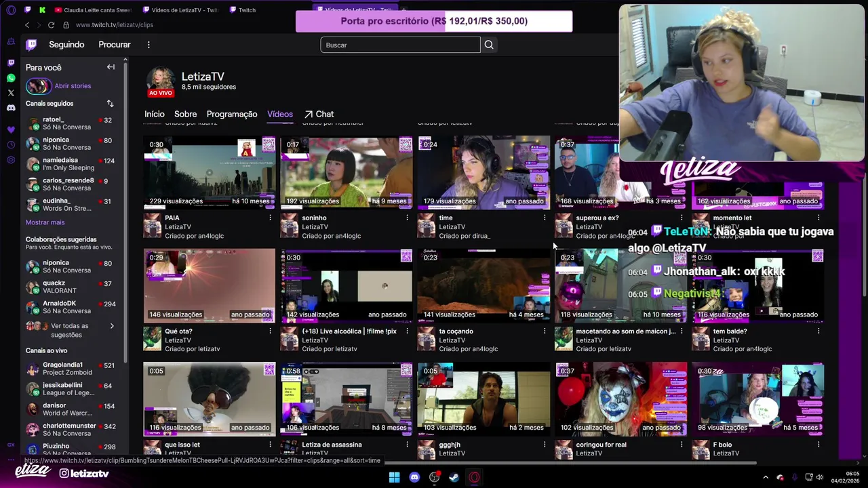868x488 pixels.
Task: Open Opera sidebar history clock icon
Action: click(11, 145)
